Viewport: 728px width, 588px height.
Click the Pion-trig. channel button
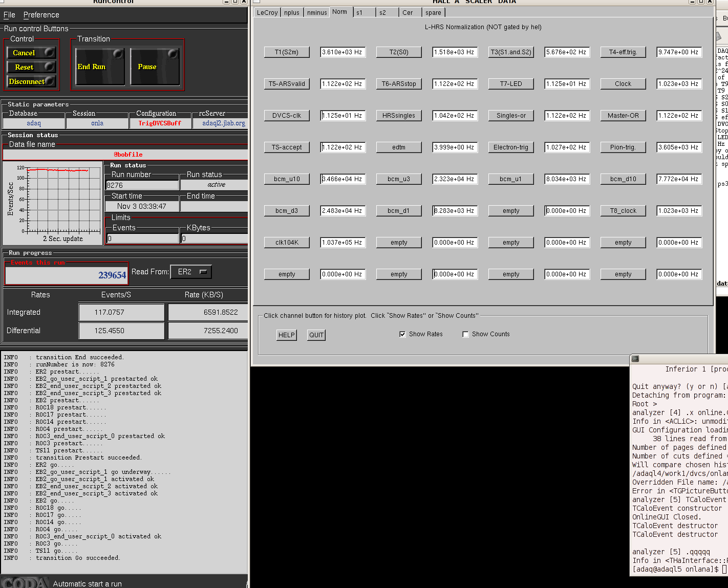pos(623,147)
